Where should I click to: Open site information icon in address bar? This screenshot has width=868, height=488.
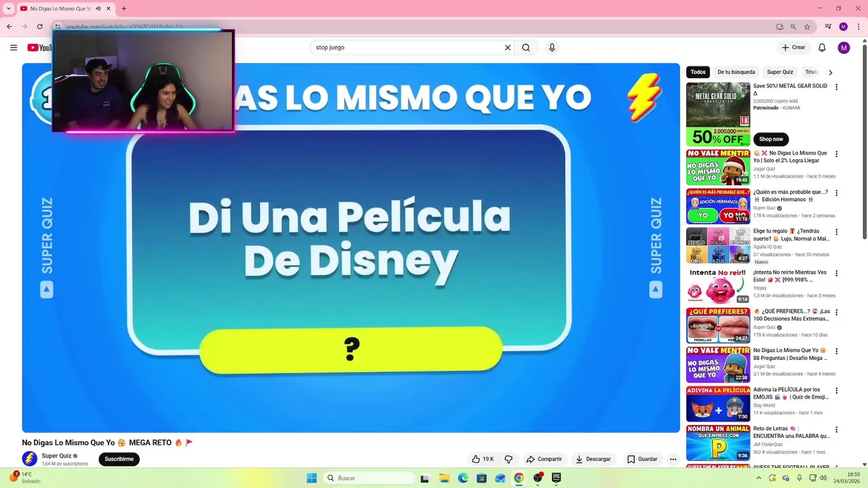coord(59,26)
